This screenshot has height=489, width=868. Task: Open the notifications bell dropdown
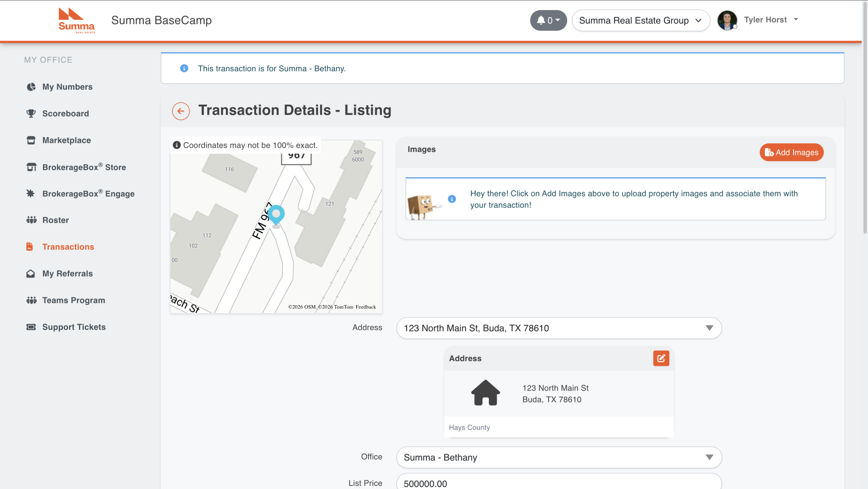(548, 20)
